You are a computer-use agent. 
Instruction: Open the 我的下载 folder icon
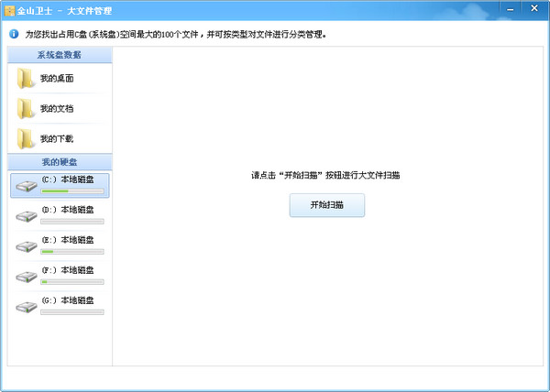[x=26, y=138]
